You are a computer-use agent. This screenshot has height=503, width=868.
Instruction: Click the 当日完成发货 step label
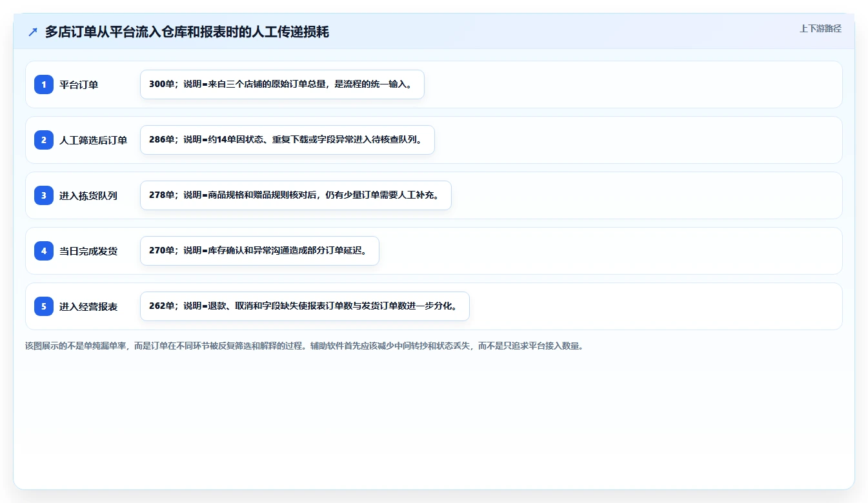pyautogui.click(x=88, y=251)
